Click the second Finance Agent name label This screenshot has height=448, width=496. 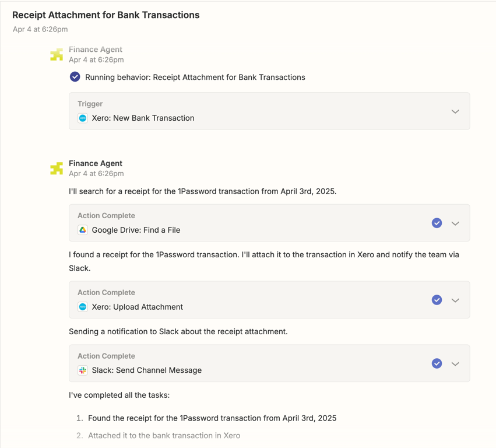[96, 163]
